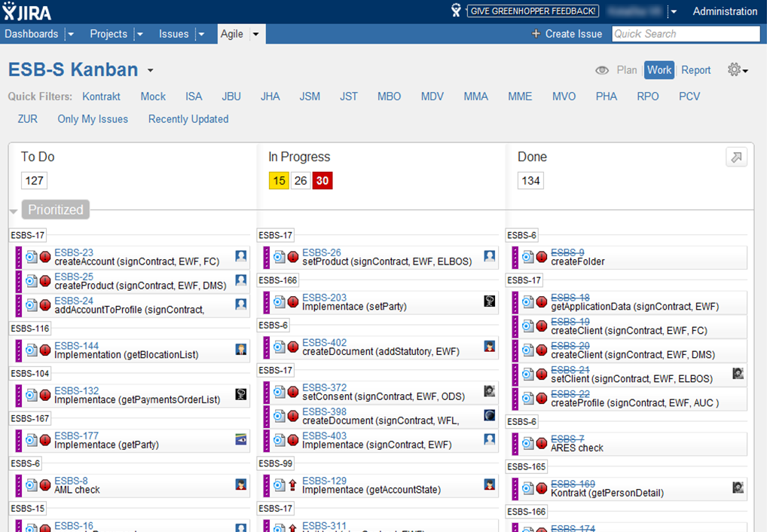Enable the Recently Updated quick filter

coord(188,119)
